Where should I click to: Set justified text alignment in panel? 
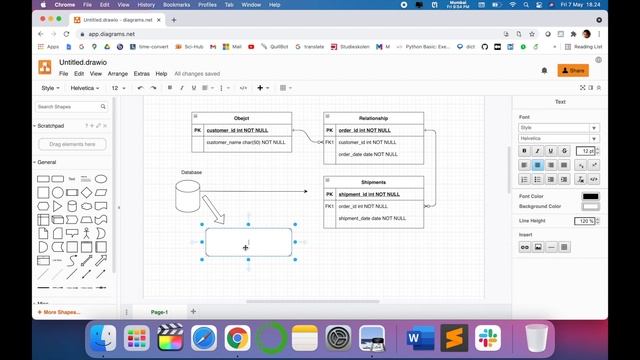[564, 165]
